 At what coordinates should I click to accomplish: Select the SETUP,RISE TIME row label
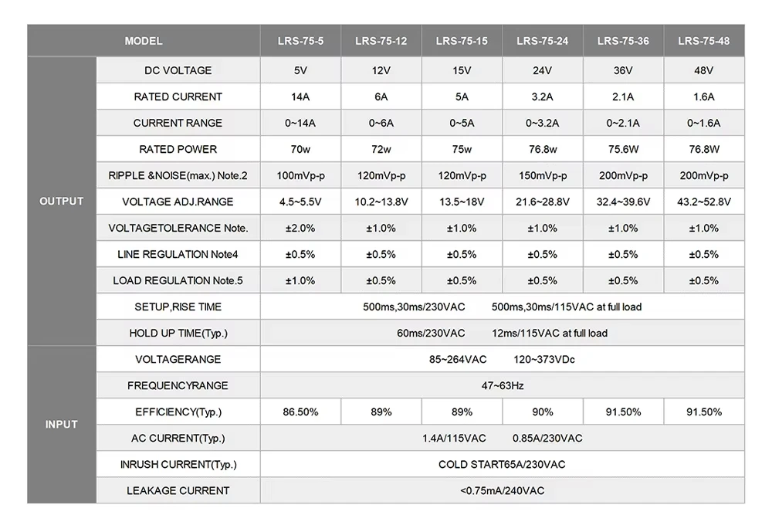click(178, 307)
